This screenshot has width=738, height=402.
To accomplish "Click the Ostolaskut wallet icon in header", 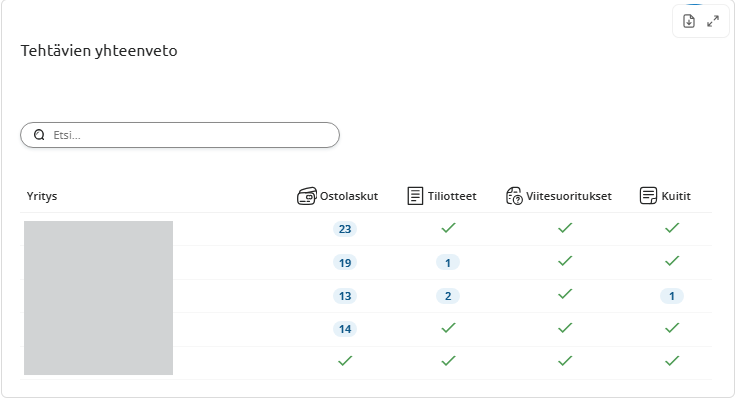I will 306,196.
